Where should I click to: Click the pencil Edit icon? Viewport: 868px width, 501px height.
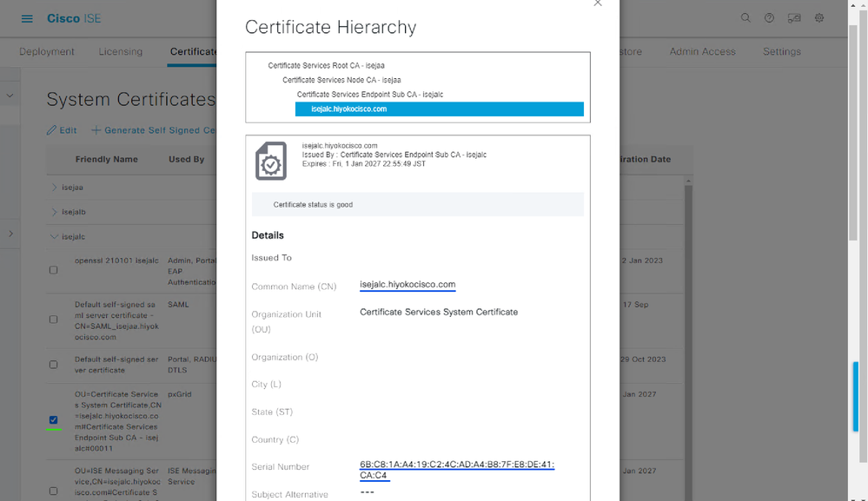[x=51, y=130]
